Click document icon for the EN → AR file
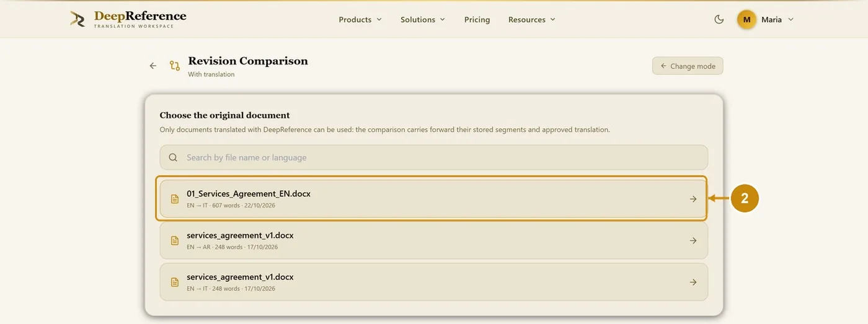Viewport: 868px width, 324px height. click(175, 240)
